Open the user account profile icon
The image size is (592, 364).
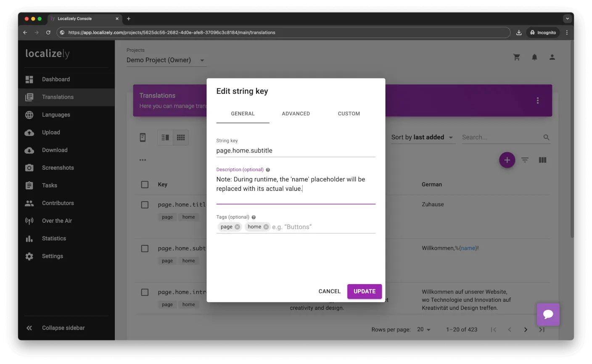click(552, 57)
